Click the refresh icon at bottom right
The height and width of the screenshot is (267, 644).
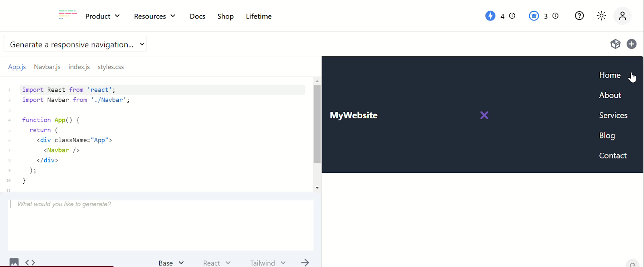point(633,264)
